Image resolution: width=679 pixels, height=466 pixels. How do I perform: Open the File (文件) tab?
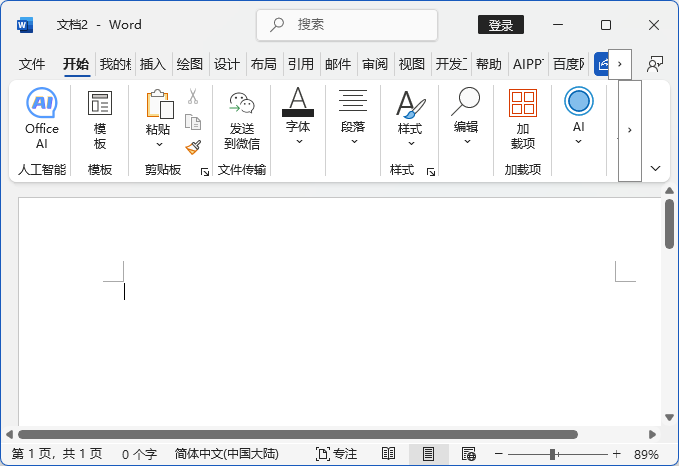pyautogui.click(x=32, y=64)
